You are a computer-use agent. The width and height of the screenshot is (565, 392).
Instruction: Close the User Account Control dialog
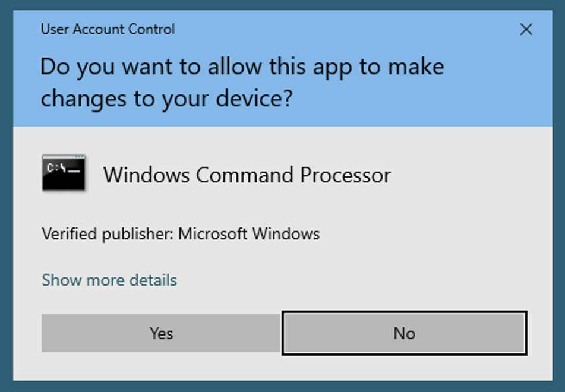526,30
